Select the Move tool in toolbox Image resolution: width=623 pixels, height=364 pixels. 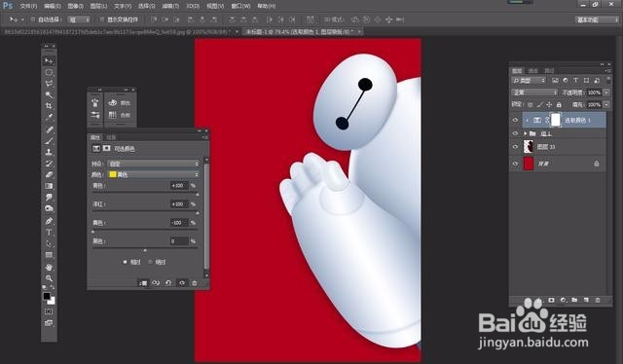click(x=49, y=60)
